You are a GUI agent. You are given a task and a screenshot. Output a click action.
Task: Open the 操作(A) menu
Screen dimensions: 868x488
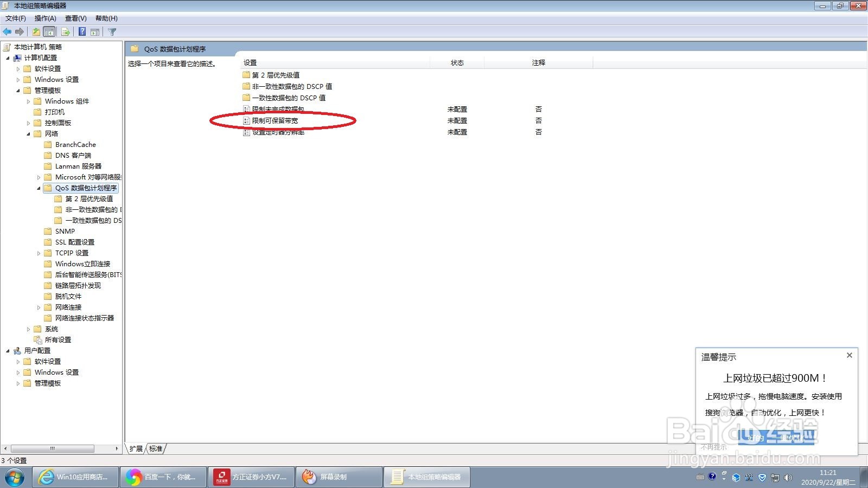click(x=46, y=18)
